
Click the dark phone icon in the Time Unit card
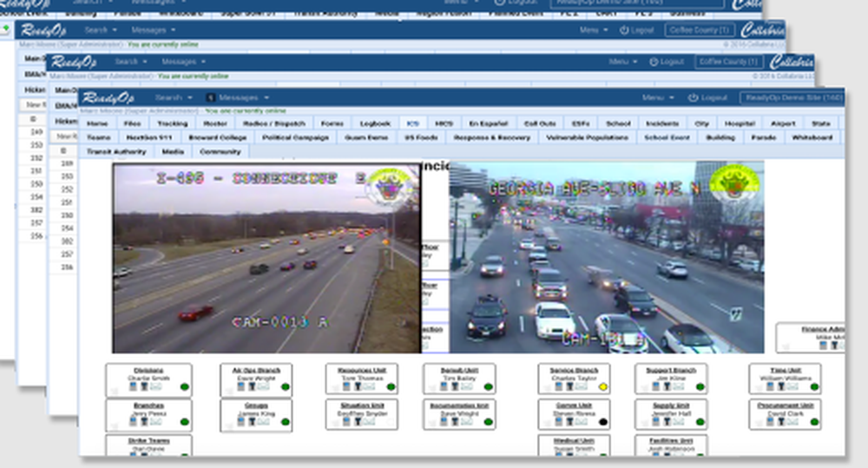point(781,386)
